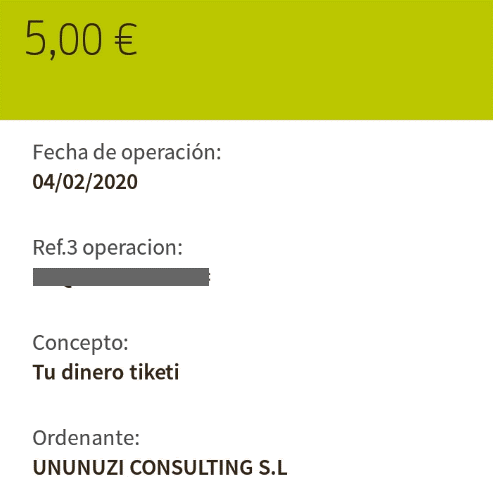Click the 'UNUNUZI CONSULTING S.L' payer name
Image resolution: width=493 pixels, height=503 pixels.
click(x=160, y=467)
